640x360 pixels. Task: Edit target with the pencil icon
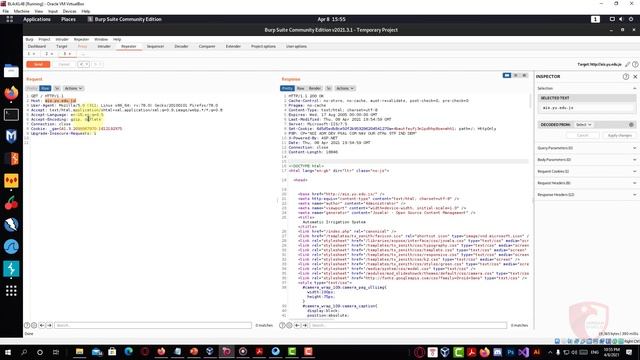click(x=628, y=64)
